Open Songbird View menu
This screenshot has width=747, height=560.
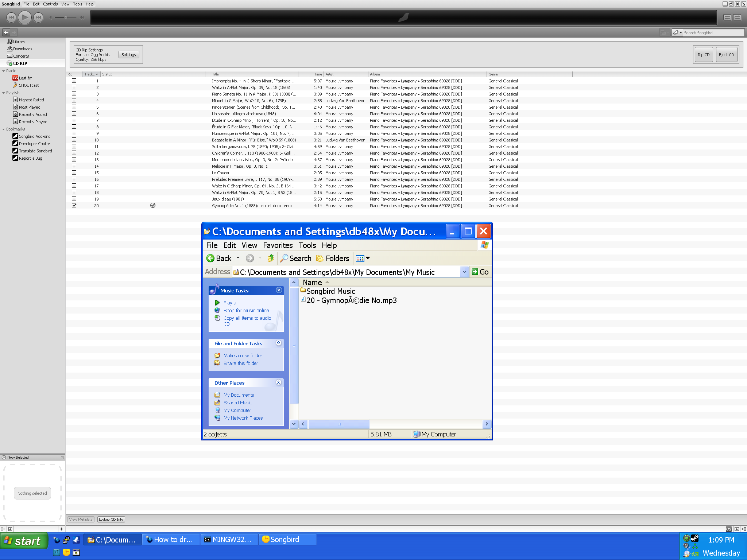click(x=65, y=4)
